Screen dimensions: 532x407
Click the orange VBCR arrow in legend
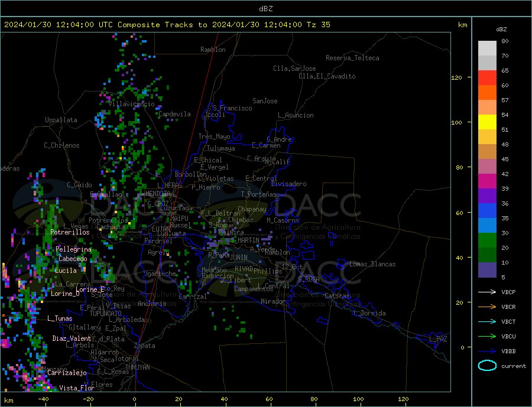pos(487,307)
